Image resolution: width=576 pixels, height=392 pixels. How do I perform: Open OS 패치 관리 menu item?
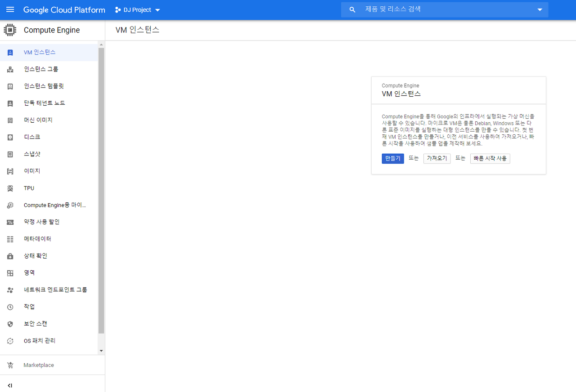(x=49, y=341)
